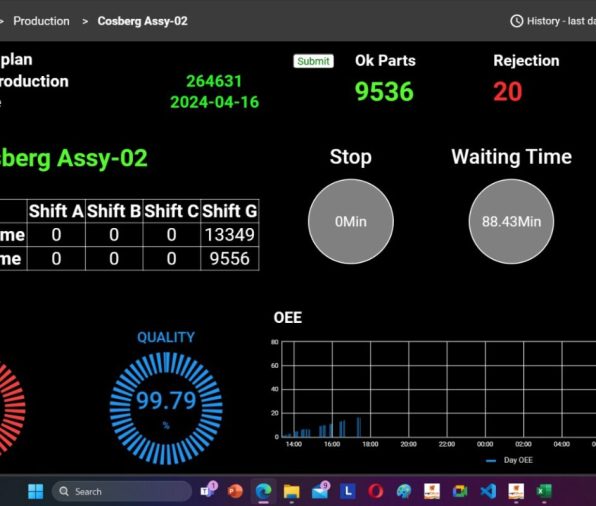Click the QUALITY gauge label
This screenshot has height=506, width=596.
[166, 337]
